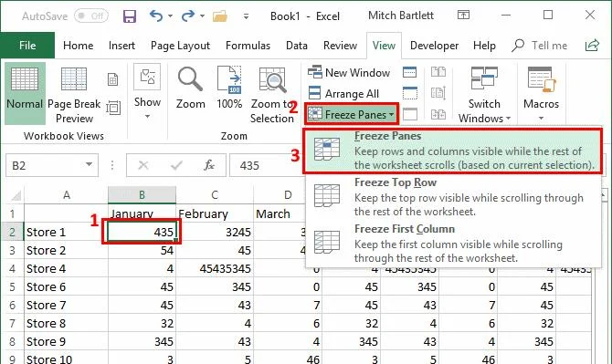
Task: Click the formula bar Cancel X icon
Action: 143,165
